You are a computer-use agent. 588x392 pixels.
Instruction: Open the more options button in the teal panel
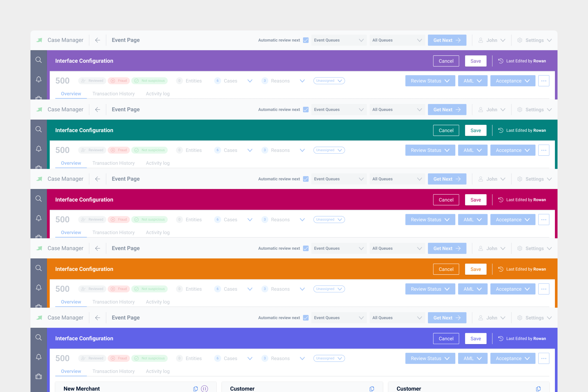(544, 150)
